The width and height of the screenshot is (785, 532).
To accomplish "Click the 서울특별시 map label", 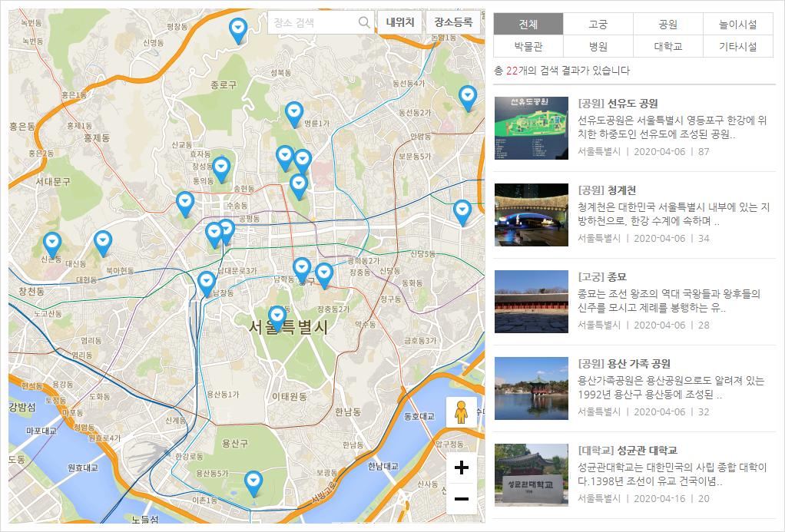I will point(289,327).
